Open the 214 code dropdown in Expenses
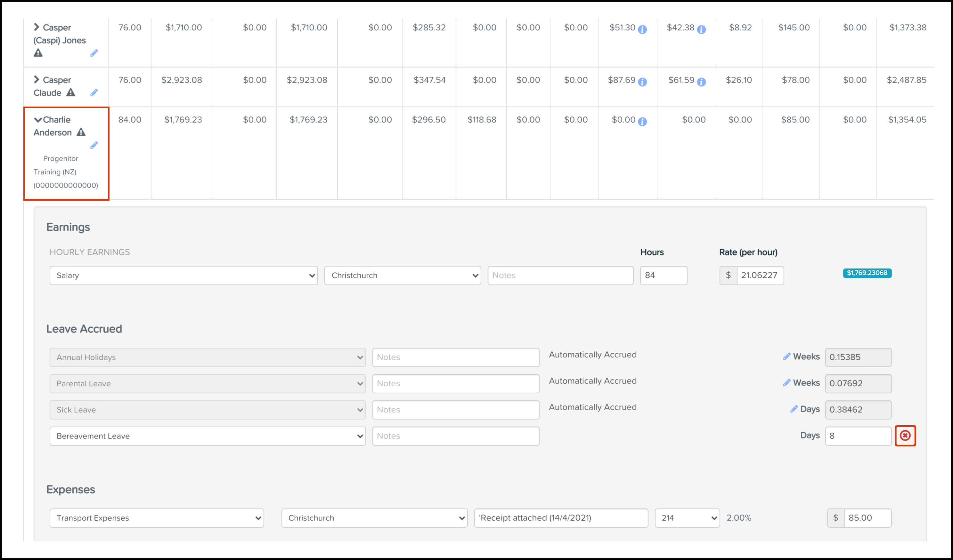The image size is (953, 560). (x=687, y=518)
